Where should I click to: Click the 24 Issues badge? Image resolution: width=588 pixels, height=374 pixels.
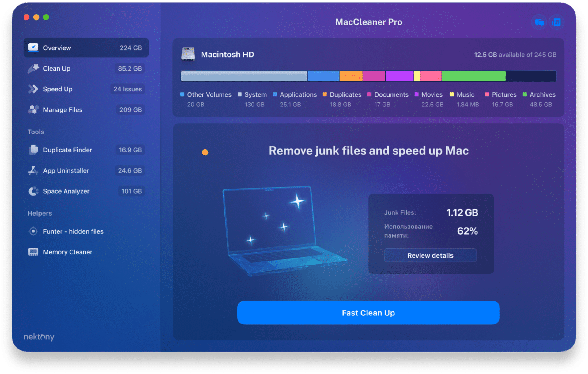[127, 89]
